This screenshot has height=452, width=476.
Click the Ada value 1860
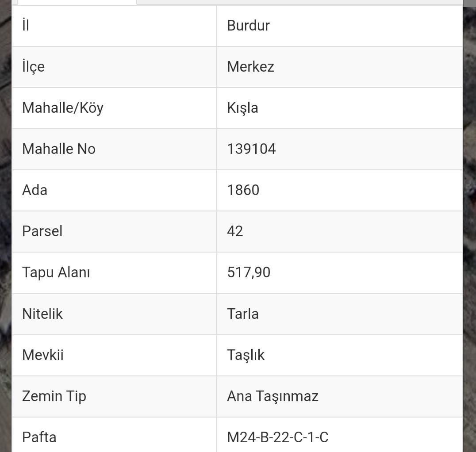(x=243, y=190)
